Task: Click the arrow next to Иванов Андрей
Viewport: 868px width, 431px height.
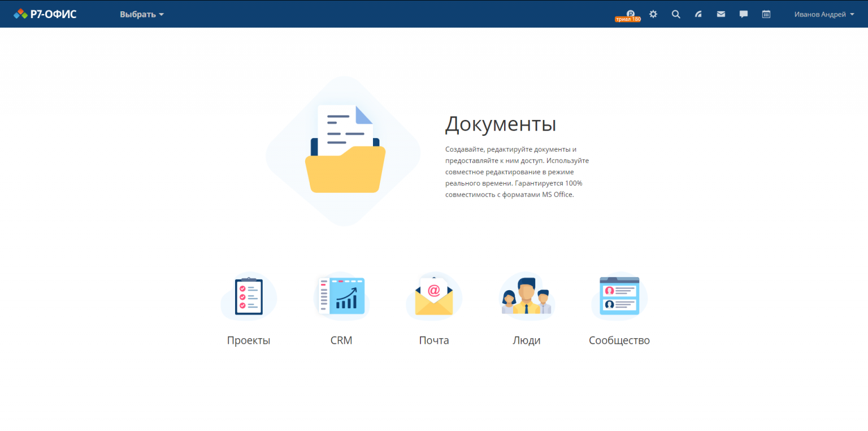Action: [x=852, y=15]
